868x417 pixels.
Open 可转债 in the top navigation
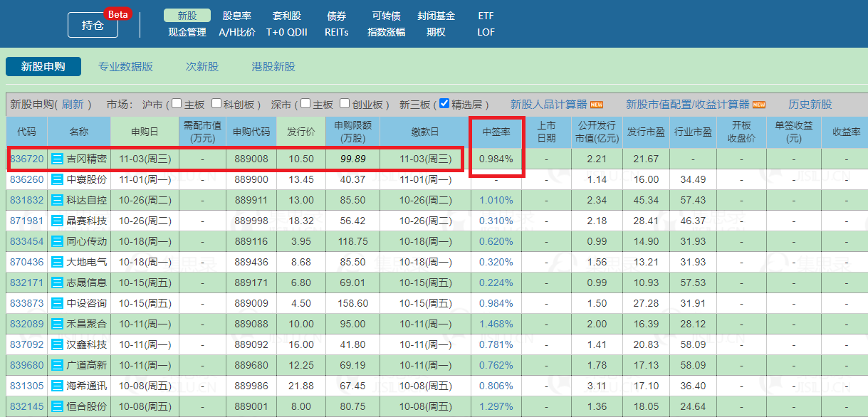click(386, 16)
